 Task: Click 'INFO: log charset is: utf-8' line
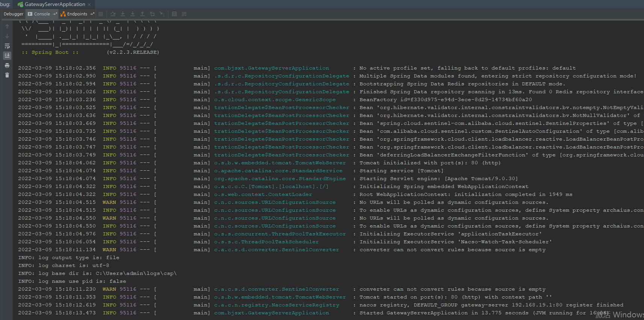coord(63,265)
